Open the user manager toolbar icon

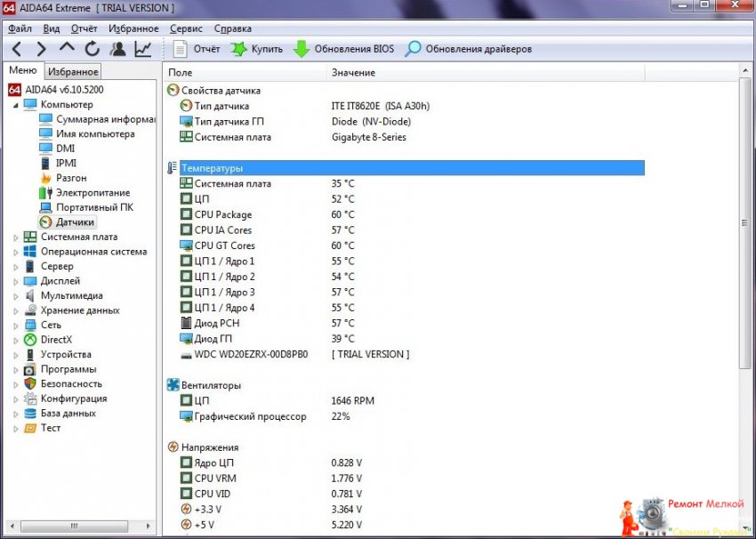point(117,49)
